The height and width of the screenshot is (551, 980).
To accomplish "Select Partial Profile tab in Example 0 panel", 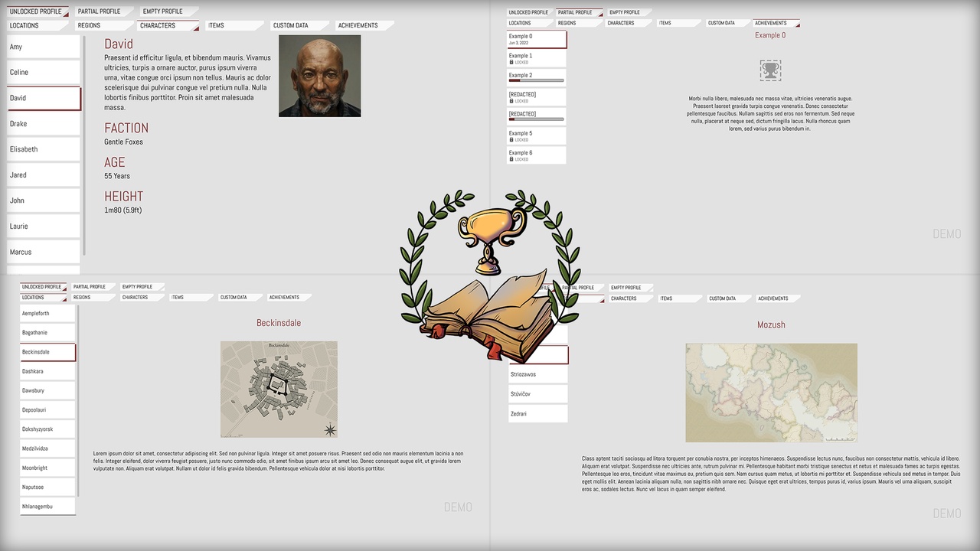I will tap(580, 12).
